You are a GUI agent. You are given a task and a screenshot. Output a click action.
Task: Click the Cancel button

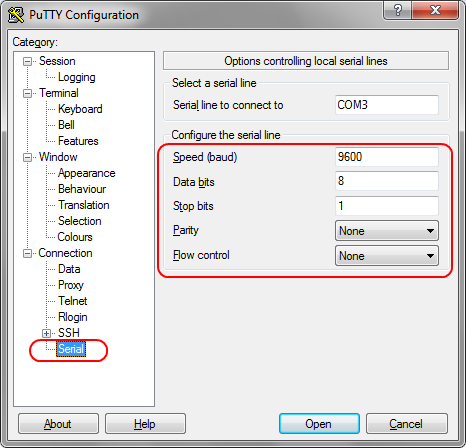(407, 424)
